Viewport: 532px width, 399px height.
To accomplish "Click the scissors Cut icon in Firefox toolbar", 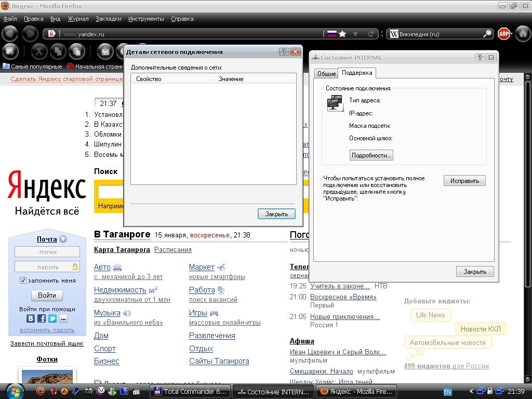I will tap(39, 52).
